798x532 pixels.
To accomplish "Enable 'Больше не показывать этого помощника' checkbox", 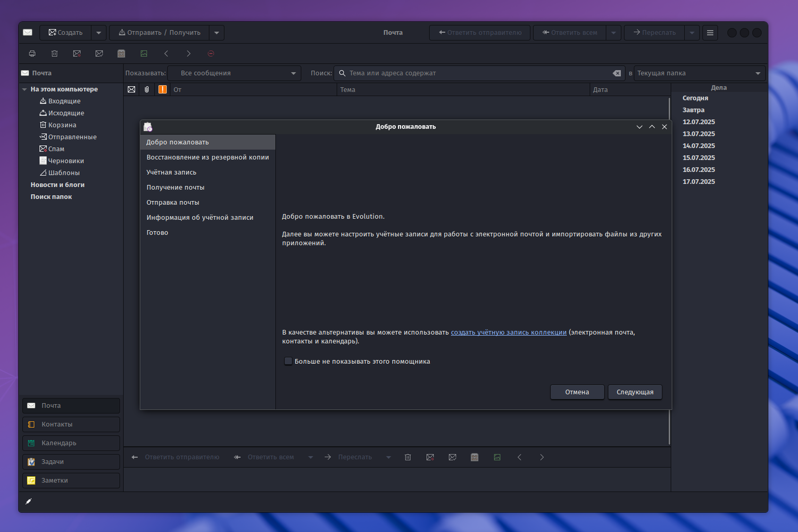I will 288,361.
